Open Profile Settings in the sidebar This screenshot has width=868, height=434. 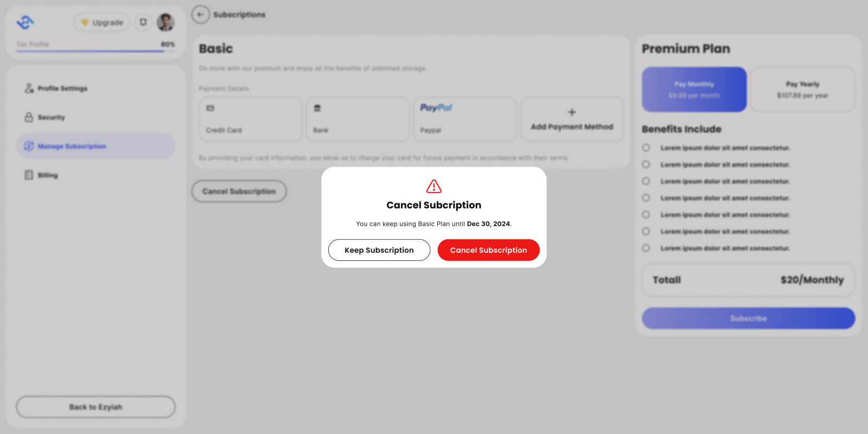point(62,88)
